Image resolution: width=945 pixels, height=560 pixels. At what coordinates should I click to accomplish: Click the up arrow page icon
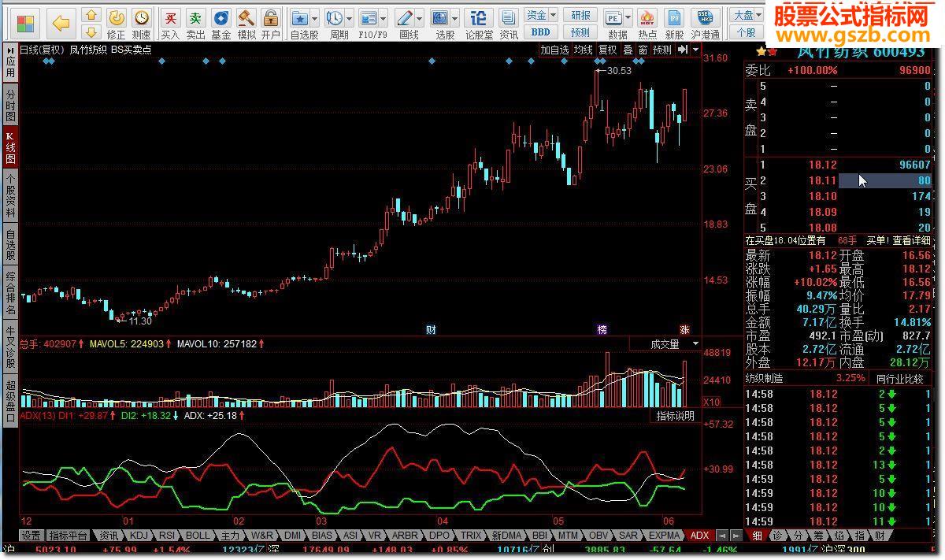91,15
